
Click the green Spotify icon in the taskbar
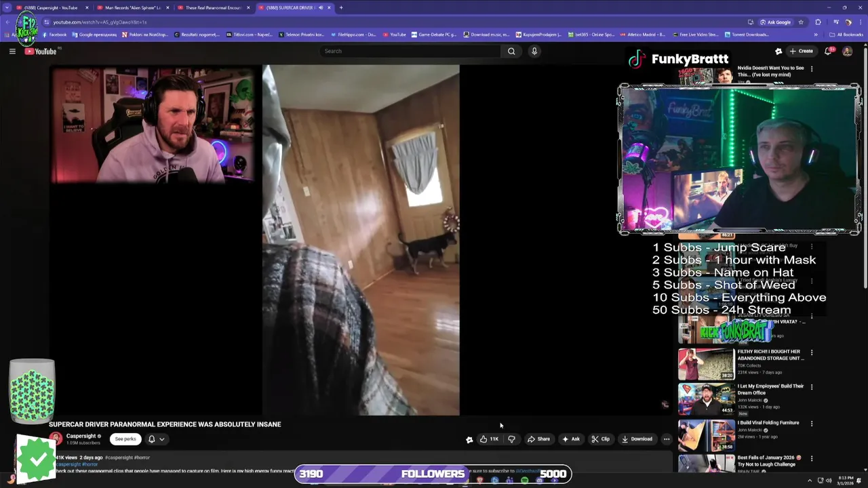(x=524, y=480)
